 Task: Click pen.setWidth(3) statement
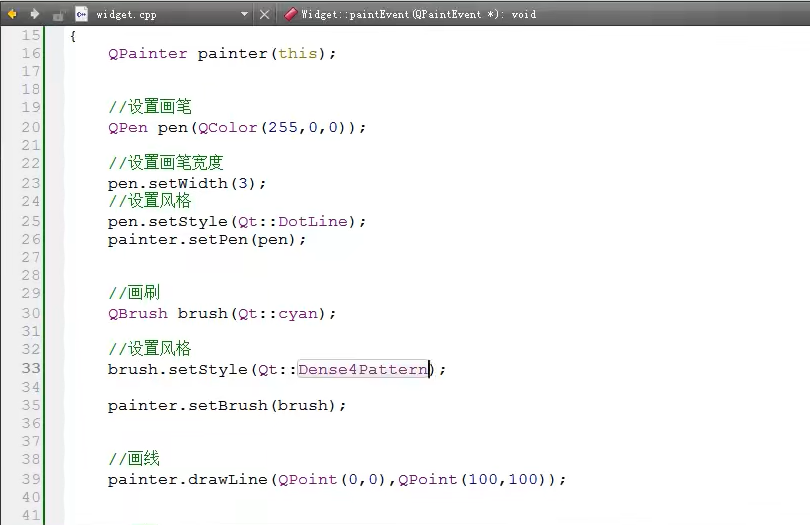pyautogui.click(x=186, y=183)
